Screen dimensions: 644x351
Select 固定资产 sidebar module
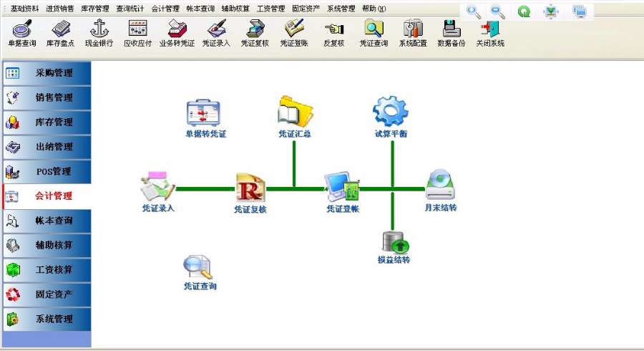point(47,294)
